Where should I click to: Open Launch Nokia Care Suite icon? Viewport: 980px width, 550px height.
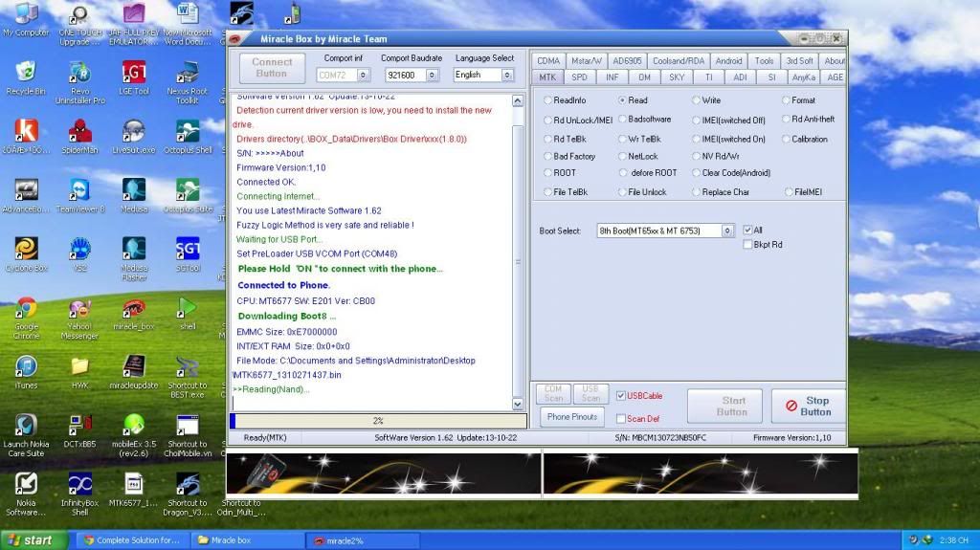[x=26, y=435]
